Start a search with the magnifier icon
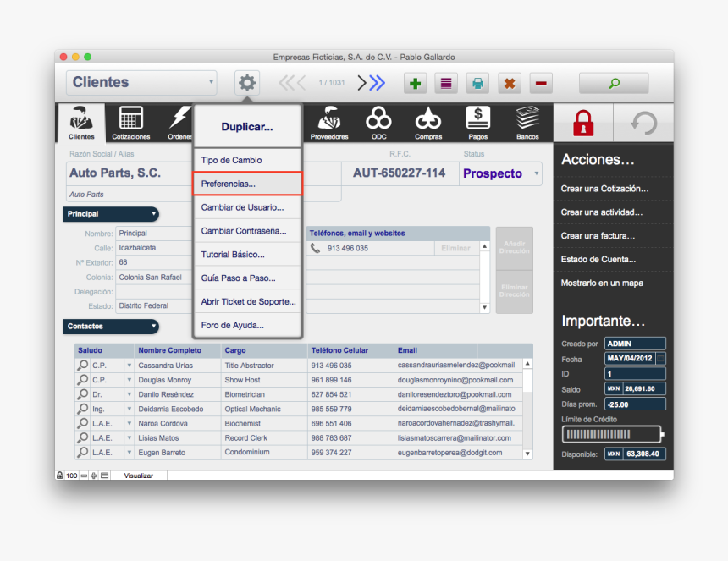The image size is (728, 561). tap(614, 83)
